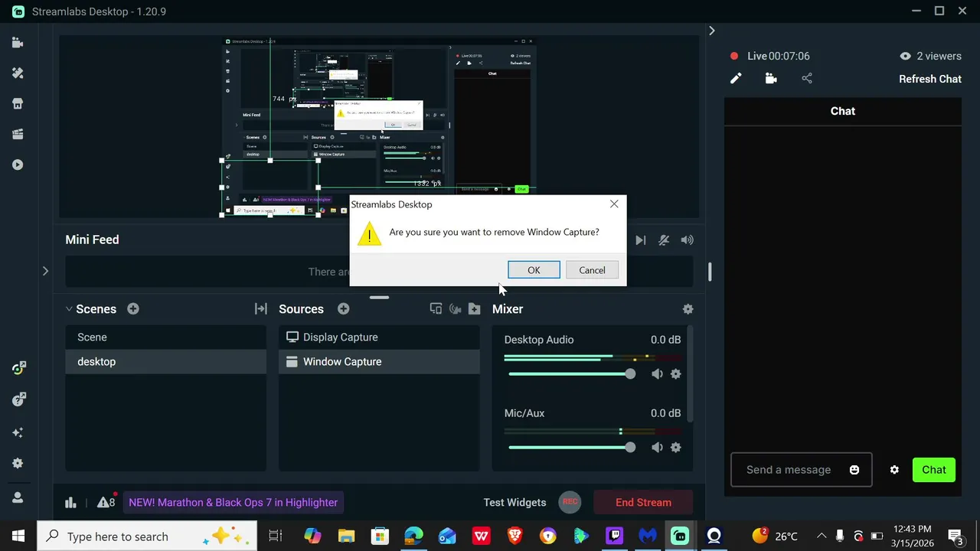The width and height of the screenshot is (980, 551).
Task: Adjust the Desktop Audio volume slider
Action: (x=571, y=374)
